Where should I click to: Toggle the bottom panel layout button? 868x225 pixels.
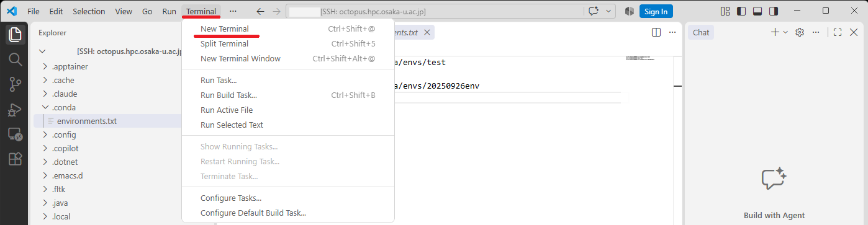pos(757,11)
